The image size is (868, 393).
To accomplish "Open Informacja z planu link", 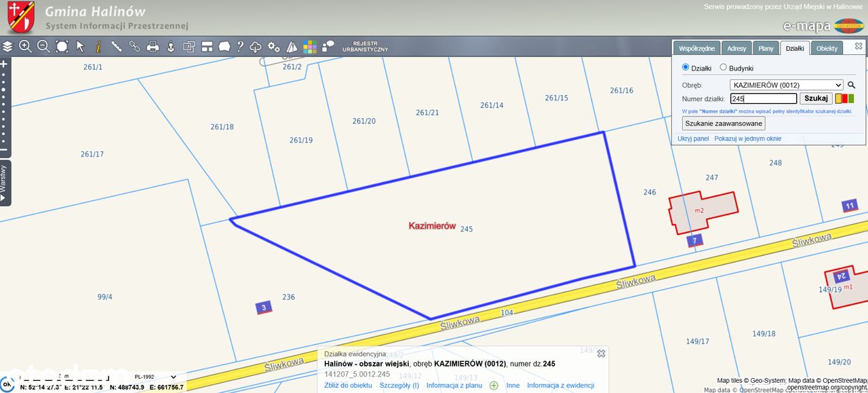I will [x=454, y=386].
